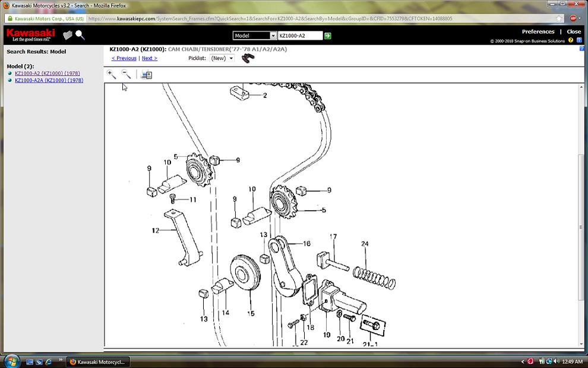588x368 pixels.
Task: Click part number 17 label in diagram
Action: pyautogui.click(x=333, y=236)
